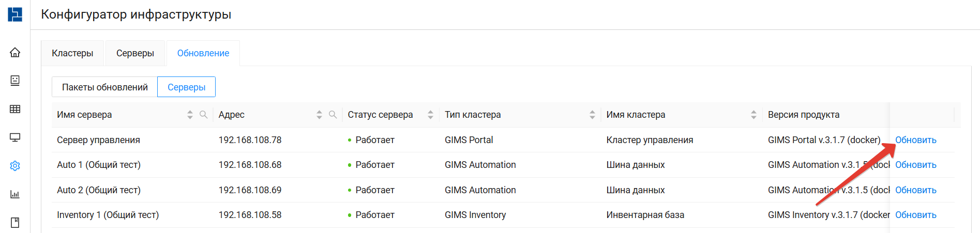The width and height of the screenshot is (980, 233).
Task: Sort by Имя кластера column arrows
Action: (x=753, y=115)
